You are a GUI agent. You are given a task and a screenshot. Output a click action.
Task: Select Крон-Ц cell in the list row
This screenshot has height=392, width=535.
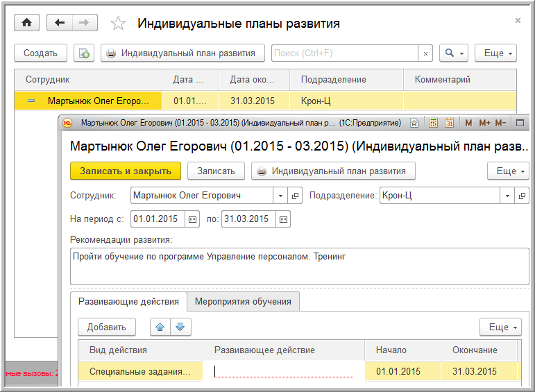point(346,101)
